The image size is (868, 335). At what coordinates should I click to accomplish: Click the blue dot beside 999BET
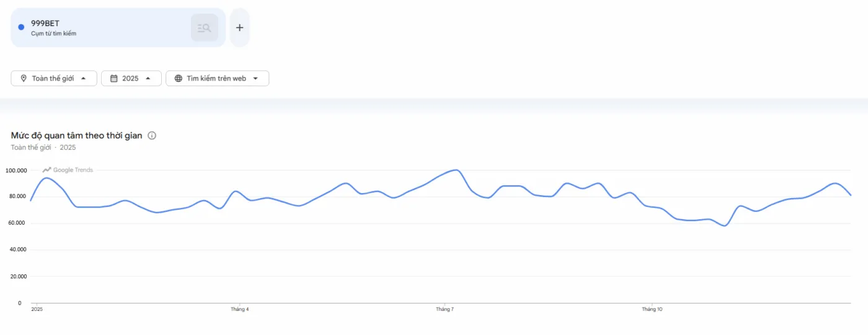click(x=21, y=27)
